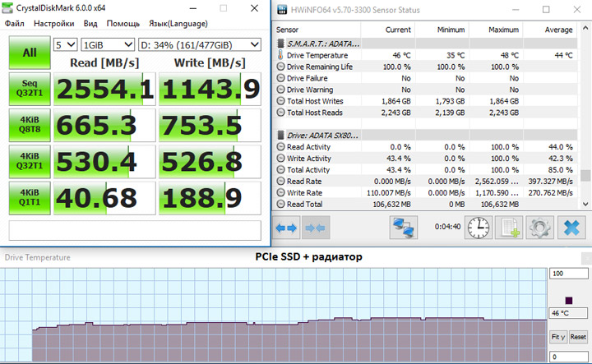Click the Fit y button on the graph
The width and height of the screenshot is (592, 364).
coord(558,337)
